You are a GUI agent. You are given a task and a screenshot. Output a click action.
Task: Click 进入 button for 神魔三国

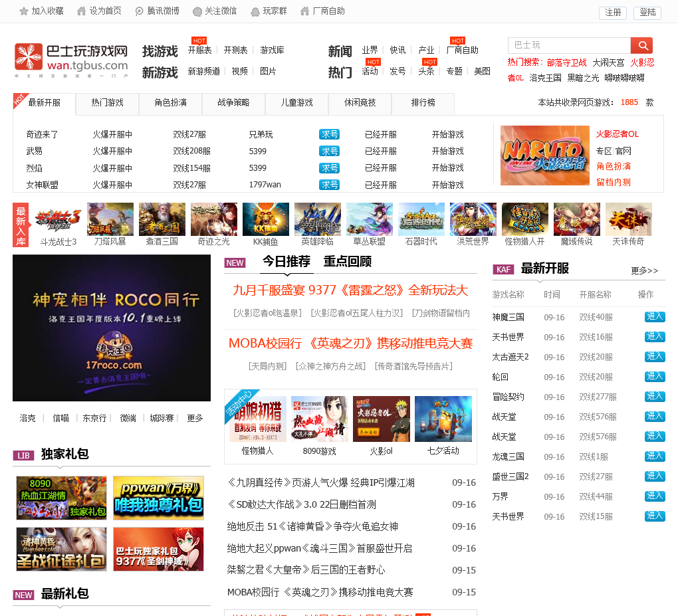(x=655, y=317)
